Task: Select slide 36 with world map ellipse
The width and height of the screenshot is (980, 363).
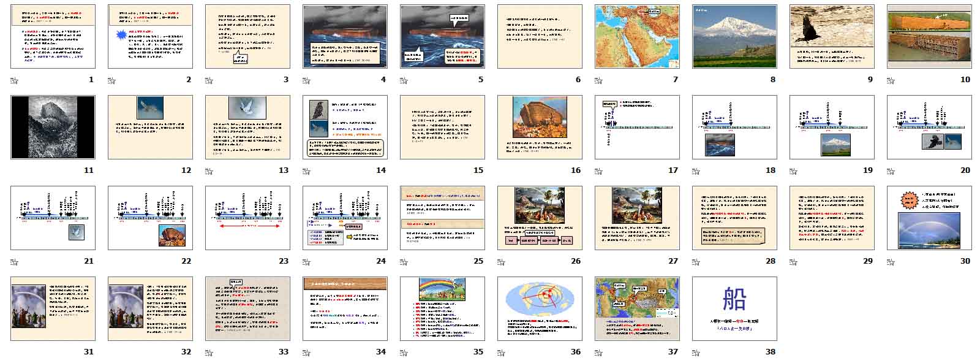Action: coord(540,308)
